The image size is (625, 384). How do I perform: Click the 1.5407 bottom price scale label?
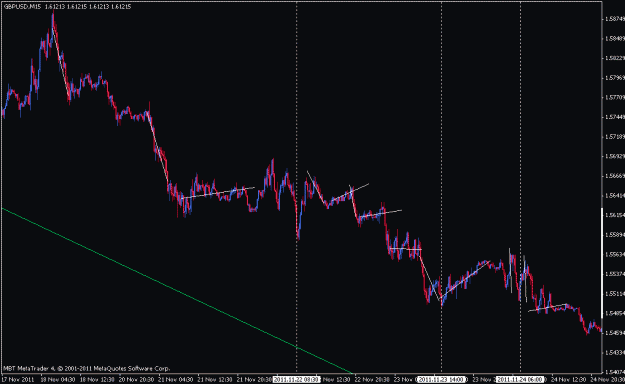pyautogui.click(x=615, y=372)
